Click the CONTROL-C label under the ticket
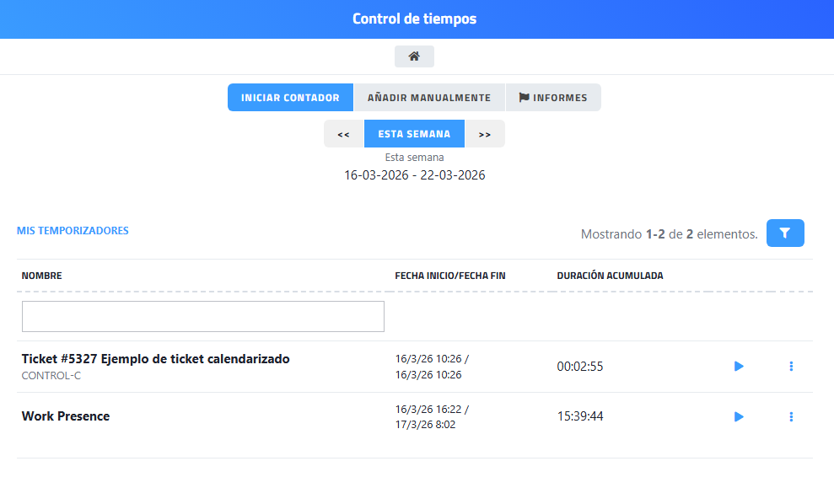 51,376
